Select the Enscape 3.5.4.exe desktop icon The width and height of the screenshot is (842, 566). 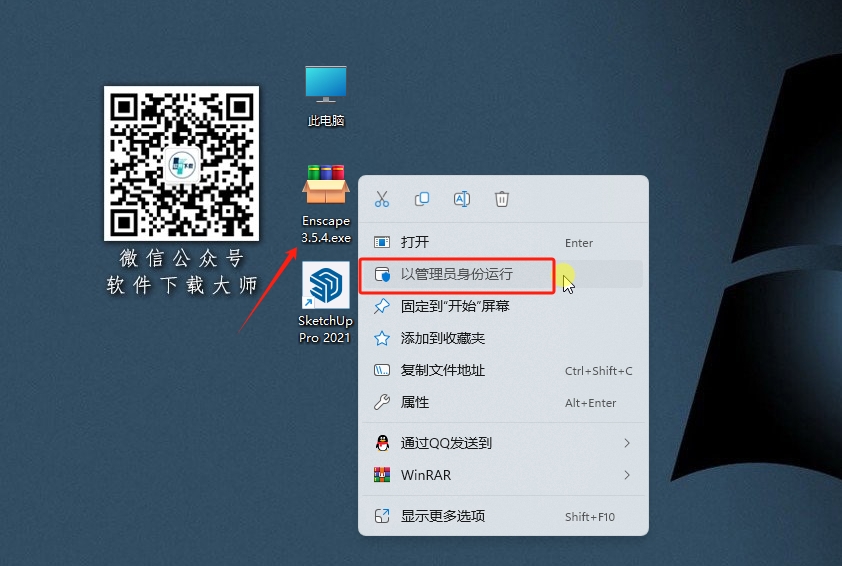click(326, 204)
